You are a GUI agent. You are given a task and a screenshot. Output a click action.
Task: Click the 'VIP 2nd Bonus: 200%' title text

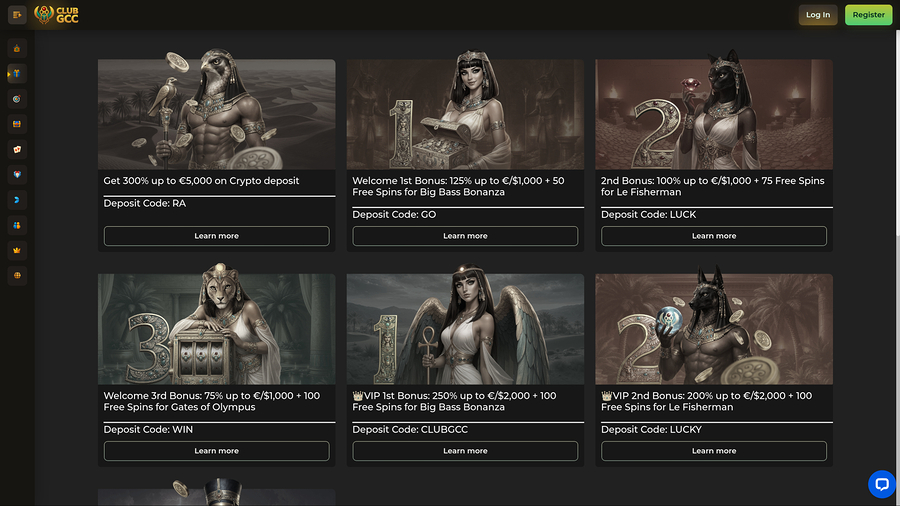[x=706, y=402]
